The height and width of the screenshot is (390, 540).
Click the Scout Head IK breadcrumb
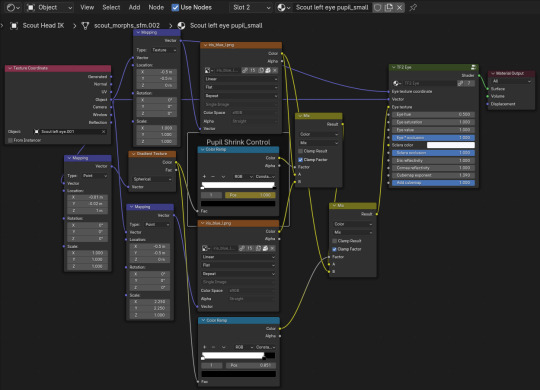click(43, 25)
